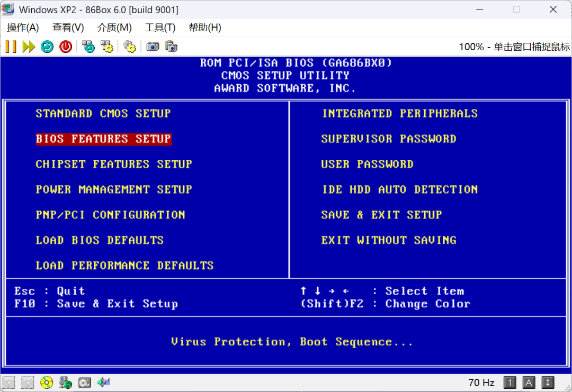Select STANDARD CMOS SETUP
The image size is (572, 392).
coord(103,114)
